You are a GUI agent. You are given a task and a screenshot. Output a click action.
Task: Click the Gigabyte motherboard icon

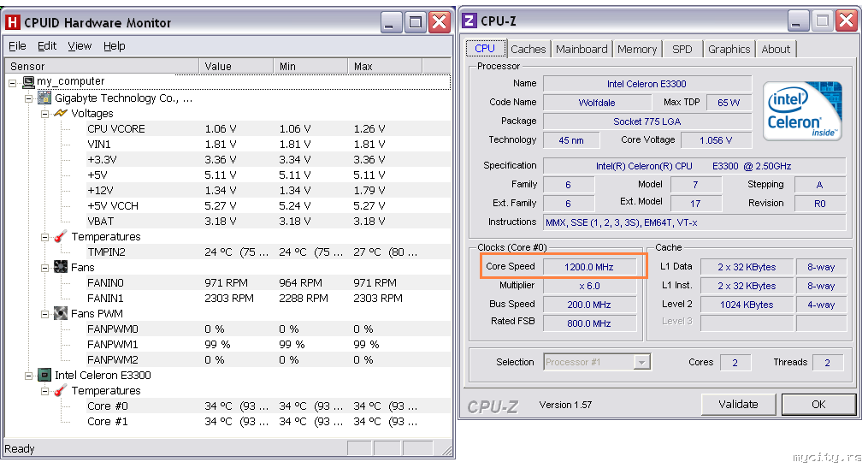click(44, 98)
